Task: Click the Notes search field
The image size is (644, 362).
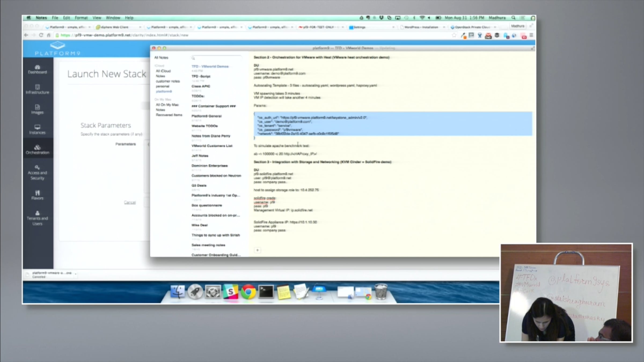Action: point(216,58)
